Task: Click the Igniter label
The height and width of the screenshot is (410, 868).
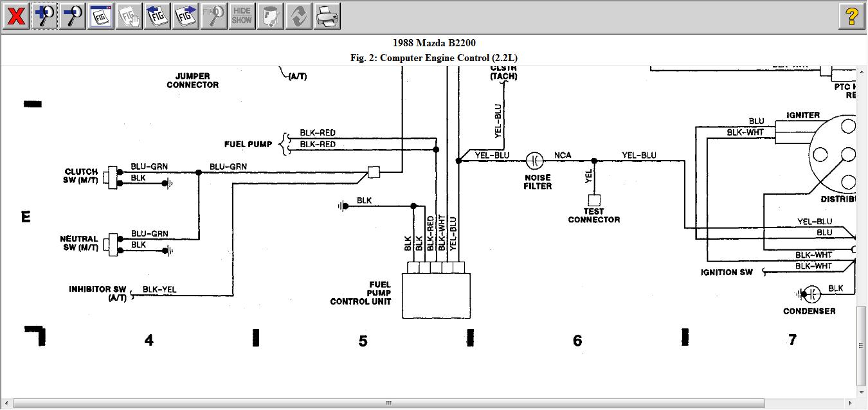Action: [803, 115]
